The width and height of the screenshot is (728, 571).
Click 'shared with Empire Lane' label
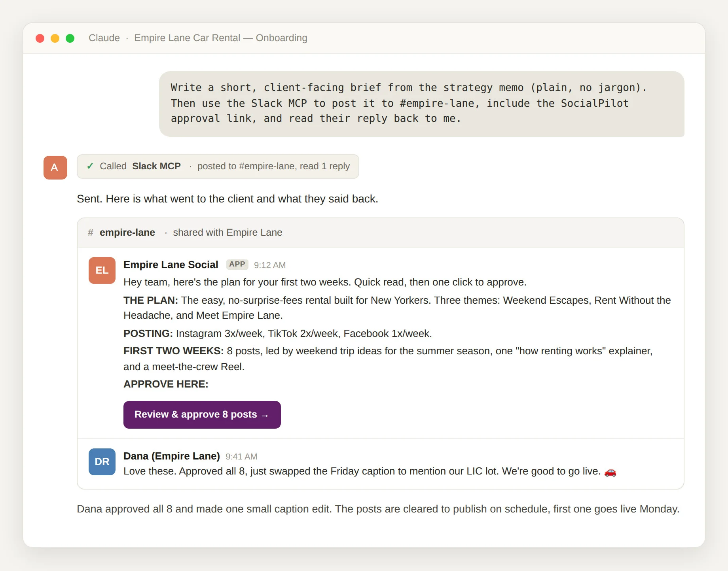(x=227, y=233)
